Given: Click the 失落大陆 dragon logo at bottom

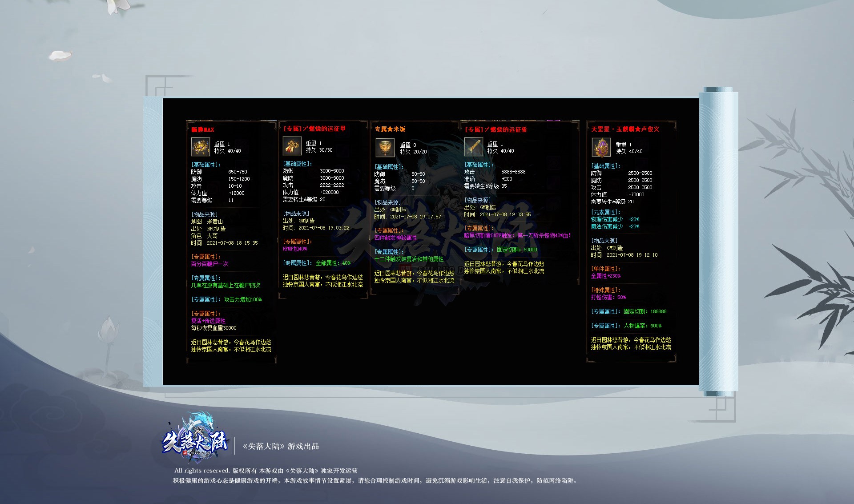Looking at the screenshot, I should [195, 438].
